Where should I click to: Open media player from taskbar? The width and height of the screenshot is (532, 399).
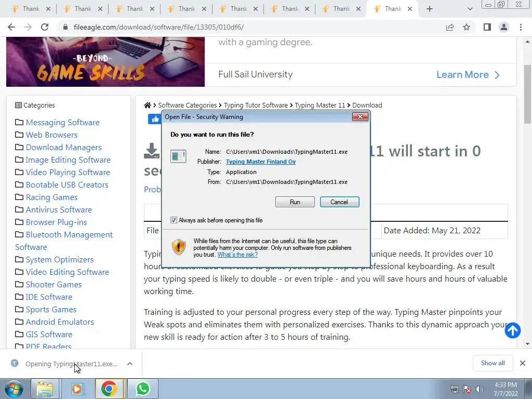point(77,389)
